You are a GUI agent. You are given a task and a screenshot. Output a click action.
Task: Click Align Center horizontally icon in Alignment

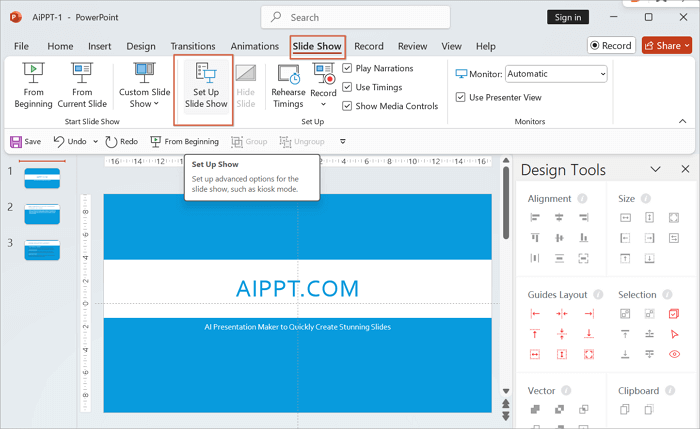559,217
